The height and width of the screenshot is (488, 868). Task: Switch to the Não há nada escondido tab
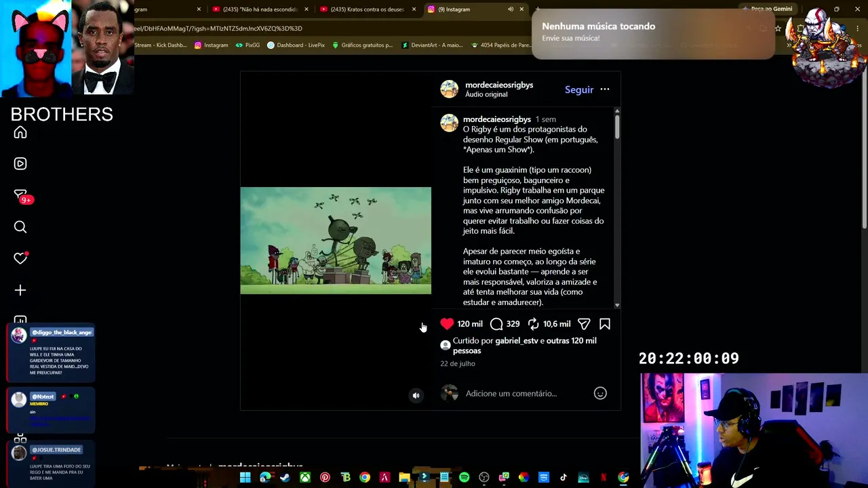260,9
